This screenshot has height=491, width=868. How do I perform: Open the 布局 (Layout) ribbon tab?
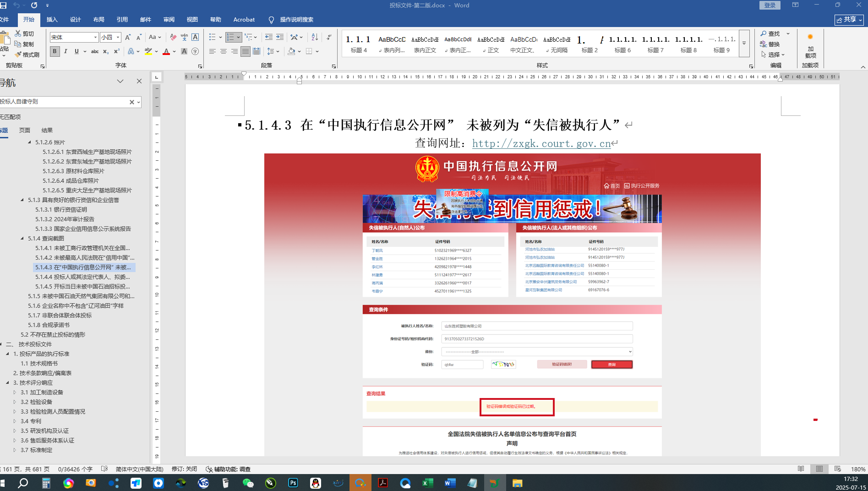coord(99,20)
